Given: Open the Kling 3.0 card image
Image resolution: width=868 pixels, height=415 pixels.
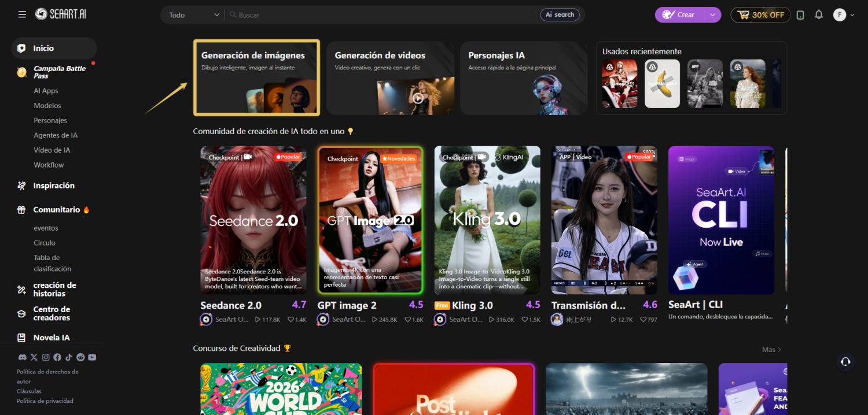Looking at the screenshot, I should coord(487,220).
